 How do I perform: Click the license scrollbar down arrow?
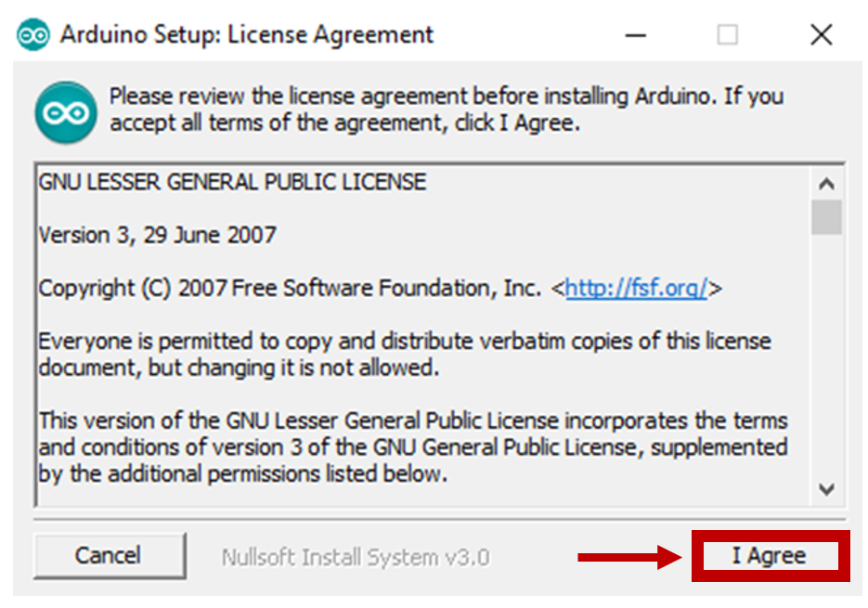tap(827, 488)
